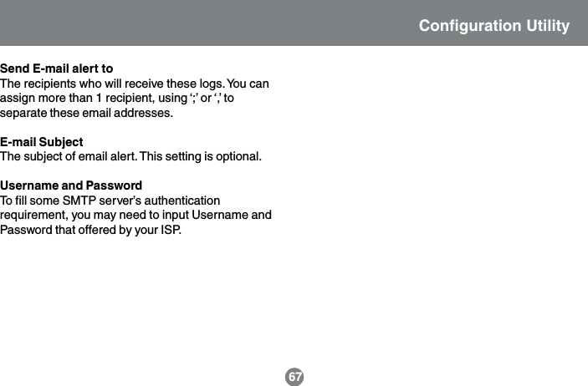Click the "Username and Password" heading
588x386 pixels.
pyautogui.click(x=71, y=185)
